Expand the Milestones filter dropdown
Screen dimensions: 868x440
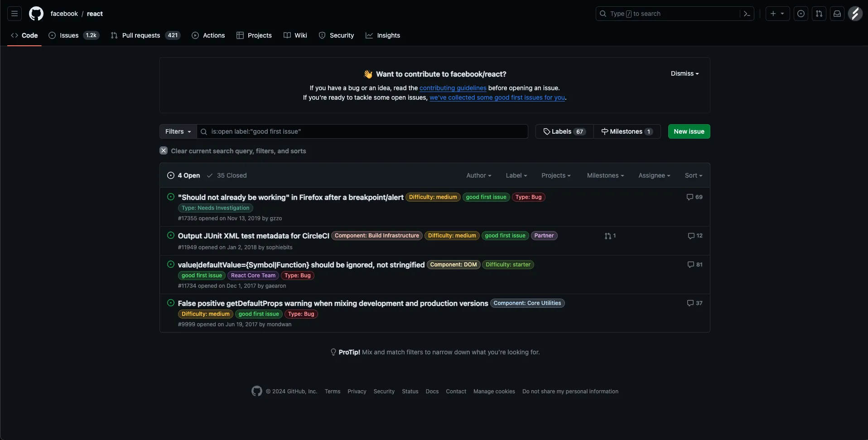tap(605, 175)
